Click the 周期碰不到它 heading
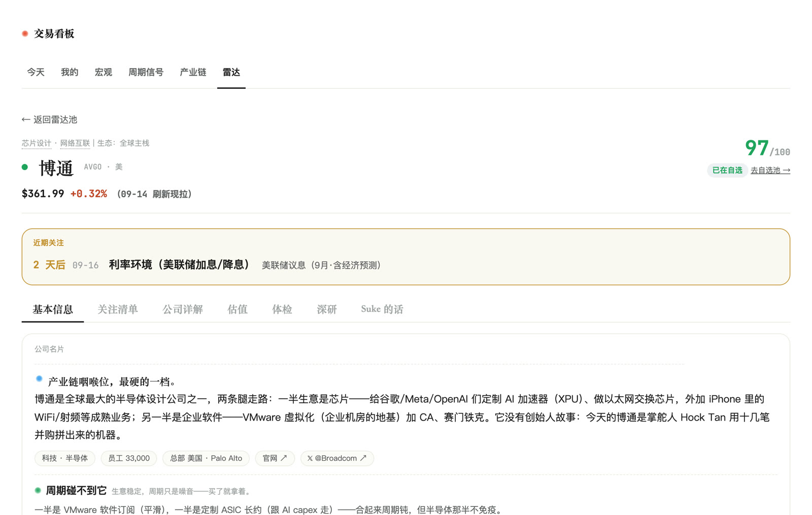The width and height of the screenshot is (812, 515). pos(76,491)
